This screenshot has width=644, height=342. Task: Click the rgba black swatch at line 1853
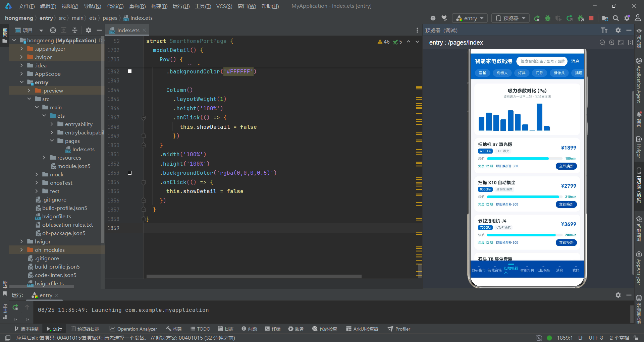129,173
